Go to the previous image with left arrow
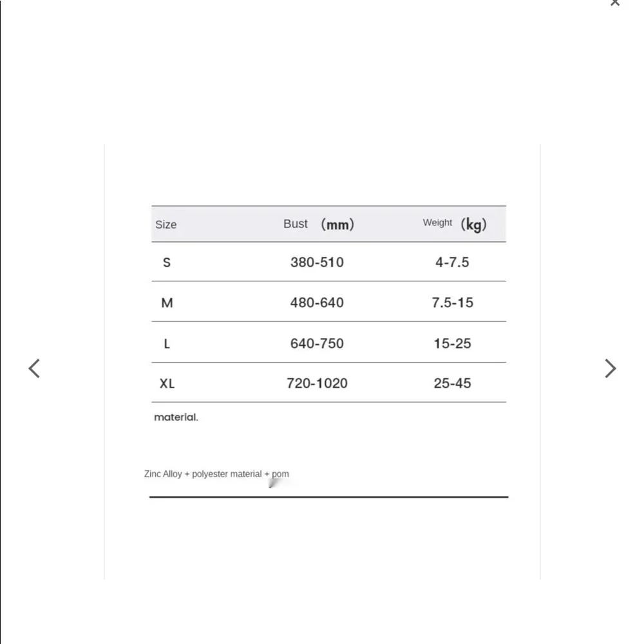 pos(34,368)
